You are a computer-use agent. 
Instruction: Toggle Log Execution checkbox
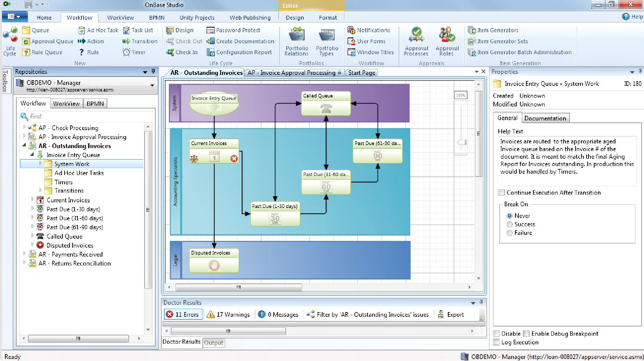coord(496,342)
